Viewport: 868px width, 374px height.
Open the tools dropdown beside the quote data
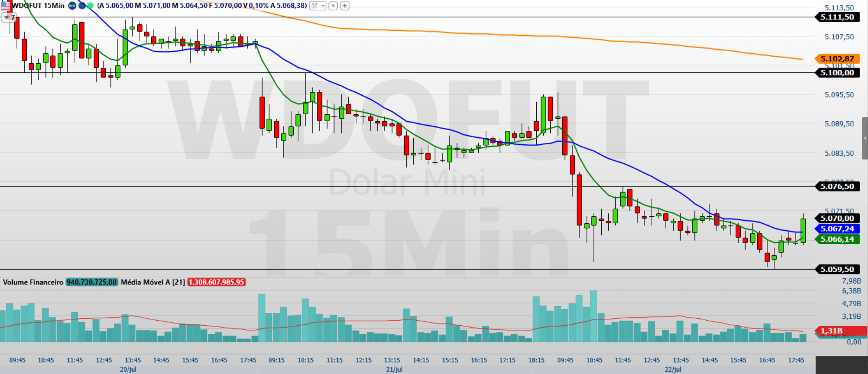(x=318, y=6)
